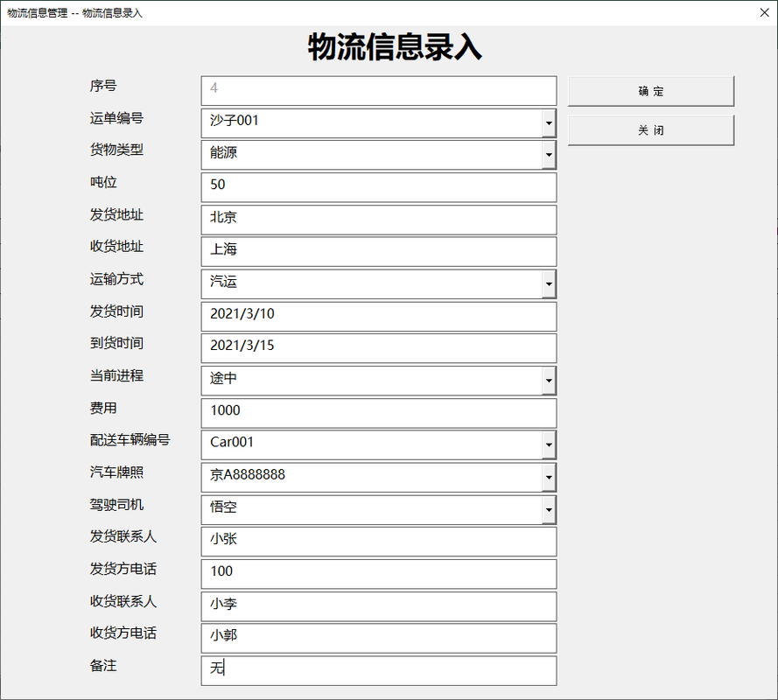Viewport: 778px width, 700px height.
Task: Open the 驾驶司机 dropdown showing 悟空
Action: [x=550, y=510]
